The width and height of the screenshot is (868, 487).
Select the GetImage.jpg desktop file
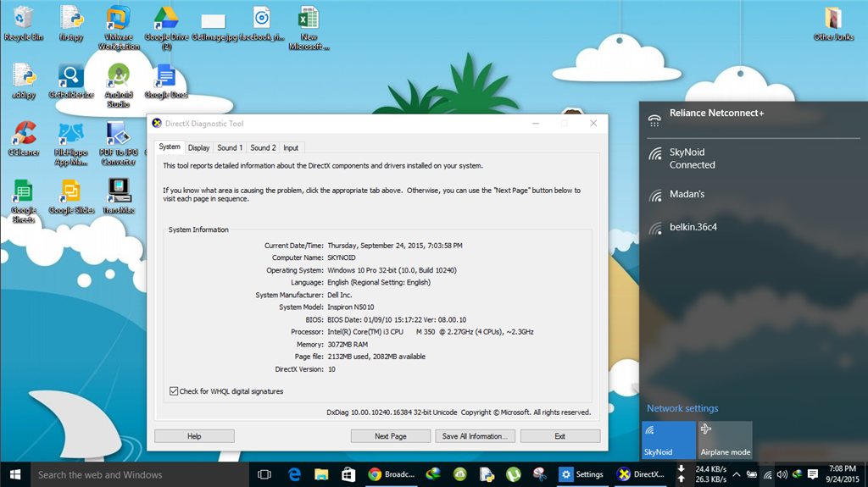pos(214,28)
